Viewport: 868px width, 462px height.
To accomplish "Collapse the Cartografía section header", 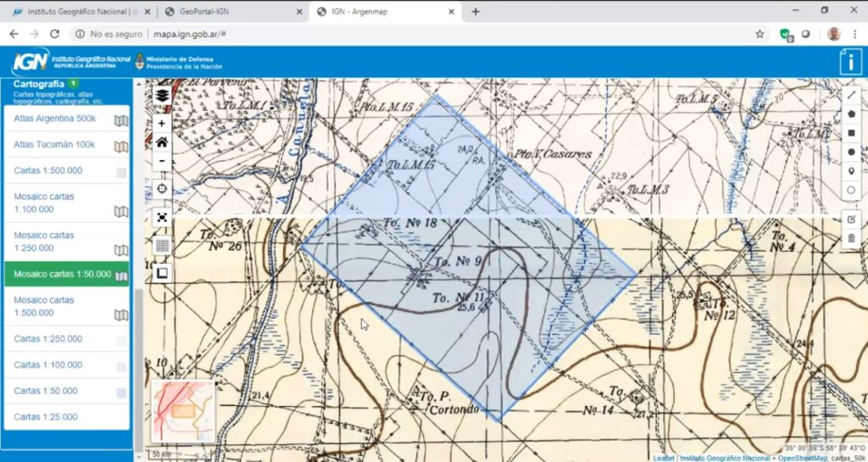I will pyautogui.click(x=39, y=84).
